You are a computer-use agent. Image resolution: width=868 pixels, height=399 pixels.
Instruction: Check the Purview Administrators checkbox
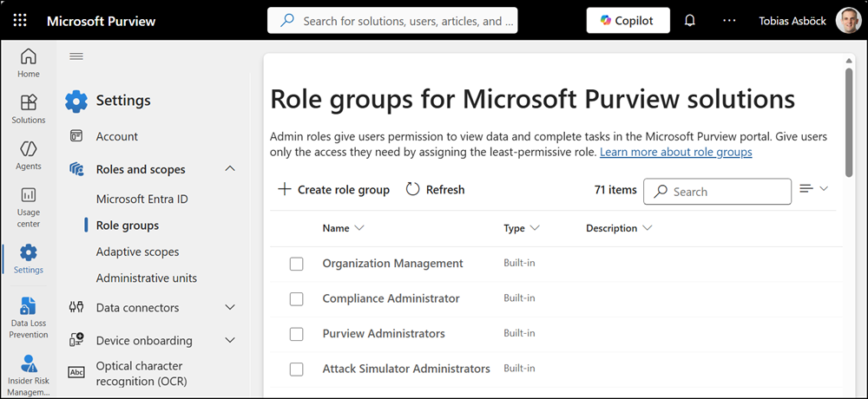297,334
